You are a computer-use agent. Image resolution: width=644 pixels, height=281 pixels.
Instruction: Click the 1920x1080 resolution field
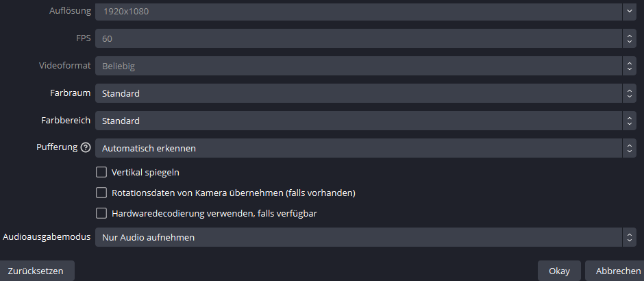point(356,12)
